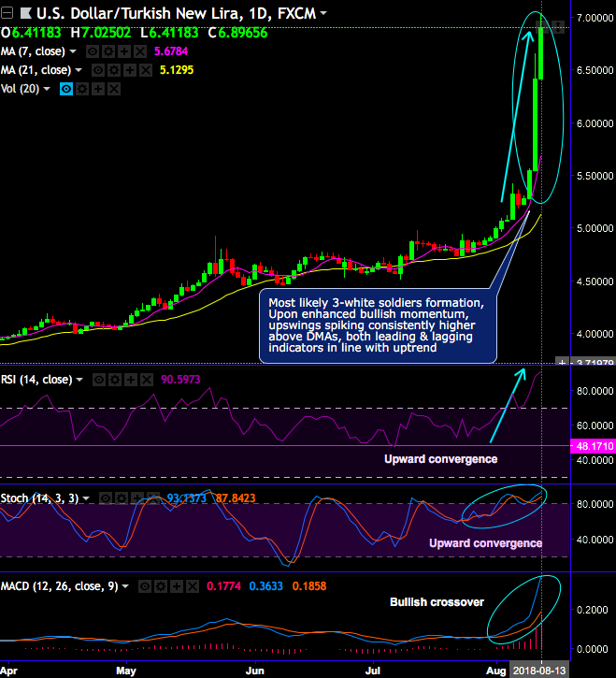Expand MACD (12, 26, close, 9) dropdown arrow
Viewport: 616px width, 678px height.
pyautogui.click(x=125, y=586)
